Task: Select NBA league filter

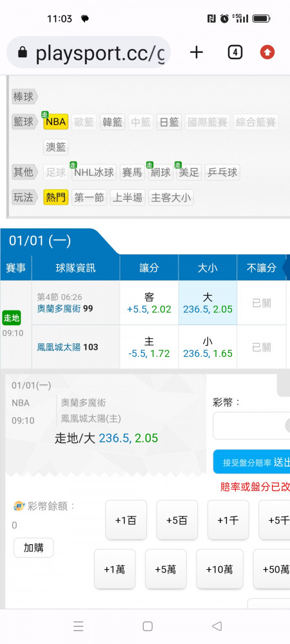Action: click(x=55, y=122)
